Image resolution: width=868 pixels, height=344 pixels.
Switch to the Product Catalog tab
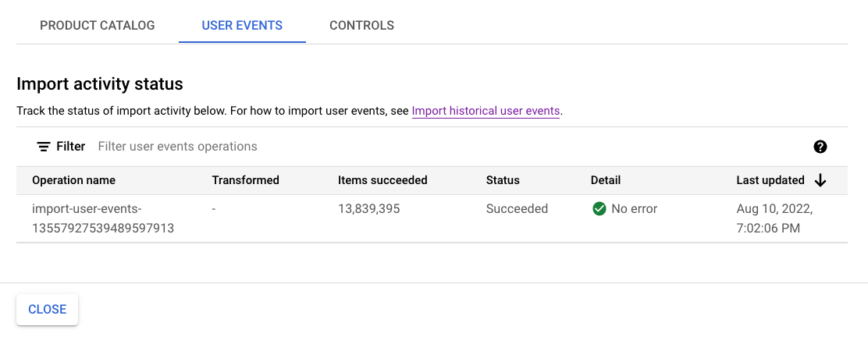tap(98, 26)
